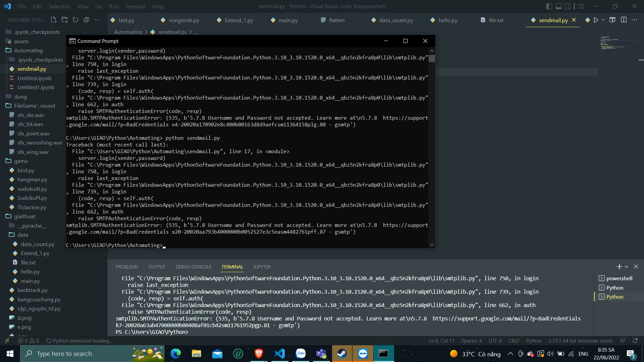Open errors and warnings status indicator
Viewport: 644px width, 362px height.
pos(29,341)
